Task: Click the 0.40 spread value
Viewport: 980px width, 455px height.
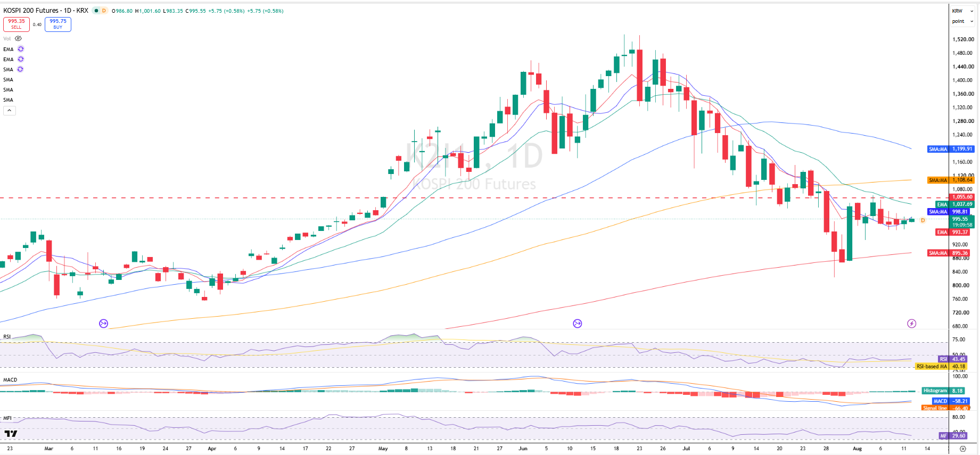Action: [x=37, y=24]
